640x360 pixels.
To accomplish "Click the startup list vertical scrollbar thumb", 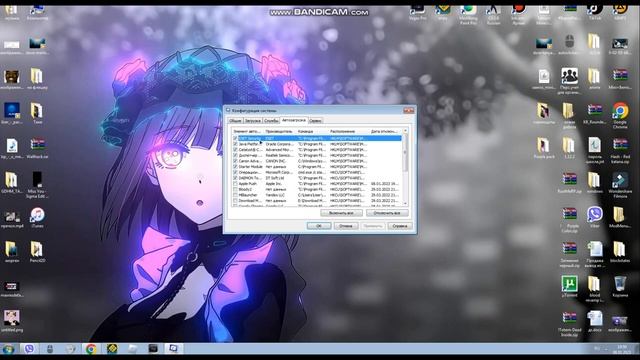I will click(405, 153).
